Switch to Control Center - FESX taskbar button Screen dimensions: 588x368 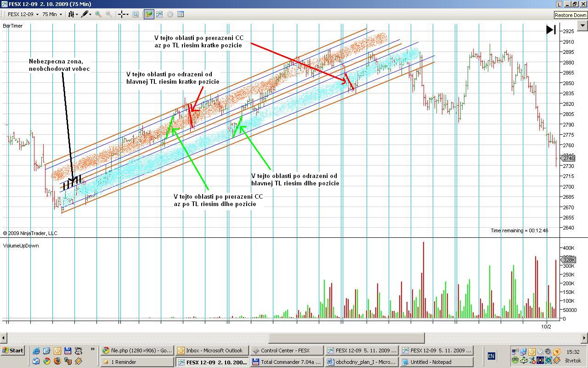coord(287,351)
